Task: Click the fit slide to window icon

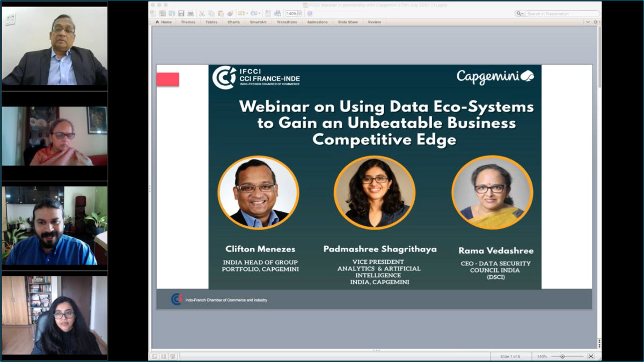Action: [x=591, y=356]
